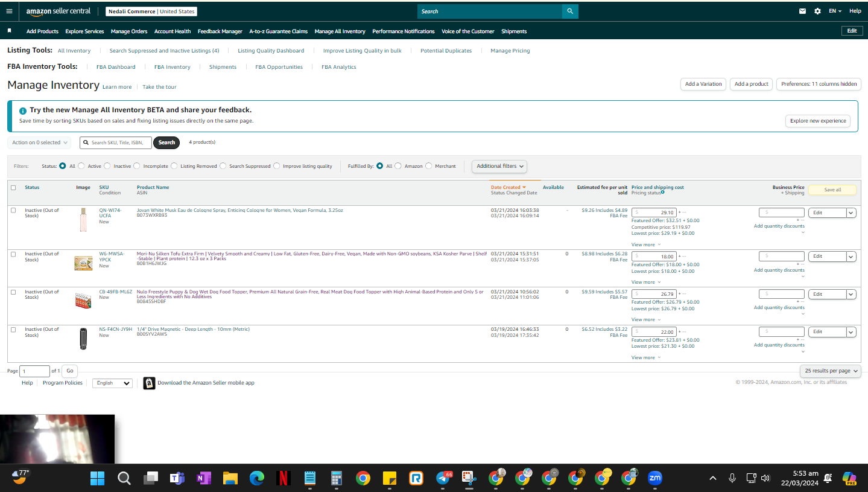
Task: Show hidden system tray icons chevron
Action: pos(713,478)
